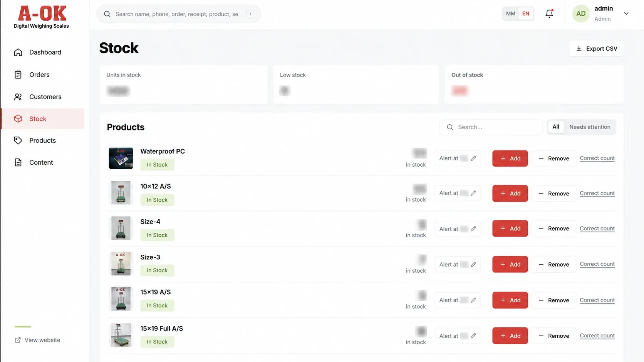Export stock as CSV

(596, 48)
